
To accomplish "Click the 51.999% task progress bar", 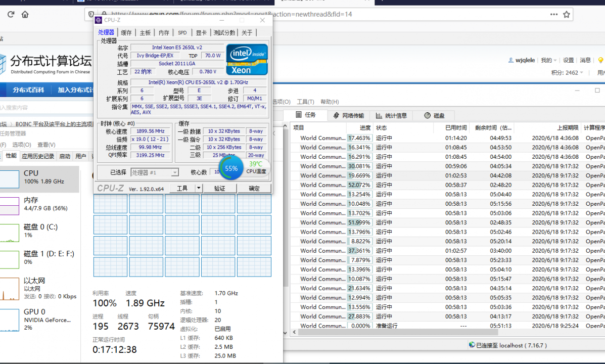I will 359,222.
